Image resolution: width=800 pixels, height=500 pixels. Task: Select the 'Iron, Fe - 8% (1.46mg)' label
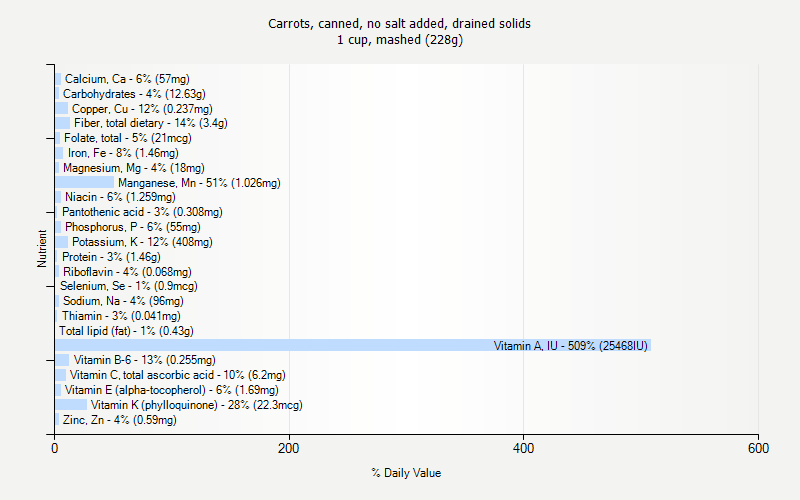click(123, 153)
